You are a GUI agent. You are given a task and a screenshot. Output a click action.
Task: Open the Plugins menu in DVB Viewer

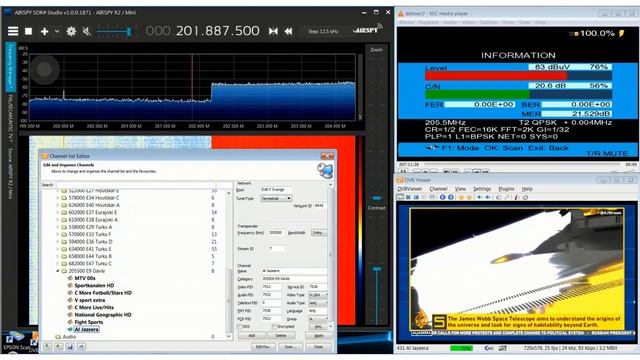tap(506, 189)
